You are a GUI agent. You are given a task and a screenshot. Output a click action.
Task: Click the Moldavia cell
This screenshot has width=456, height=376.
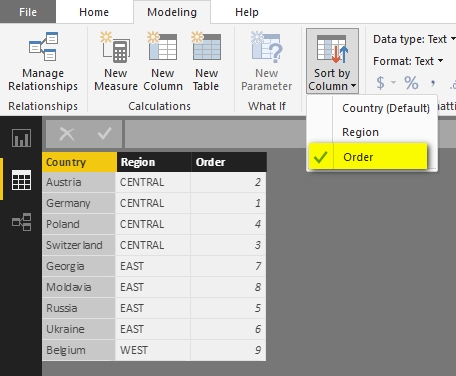pos(79,287)
